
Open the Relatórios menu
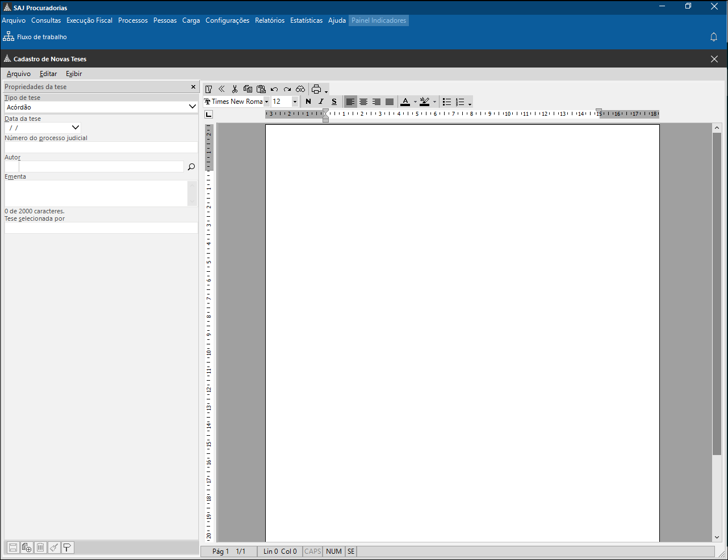click(270, 20)
